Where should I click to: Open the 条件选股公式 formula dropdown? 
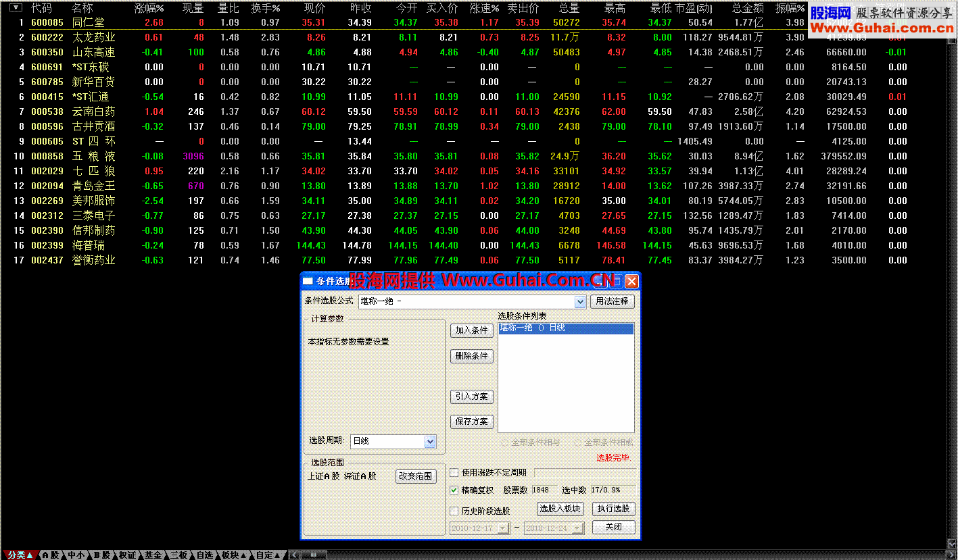tap(580, 302)
